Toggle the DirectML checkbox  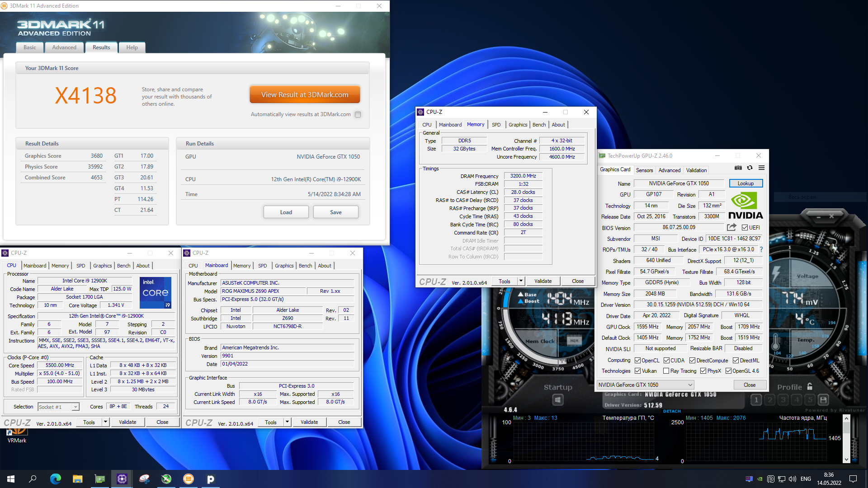coord(736,361)
